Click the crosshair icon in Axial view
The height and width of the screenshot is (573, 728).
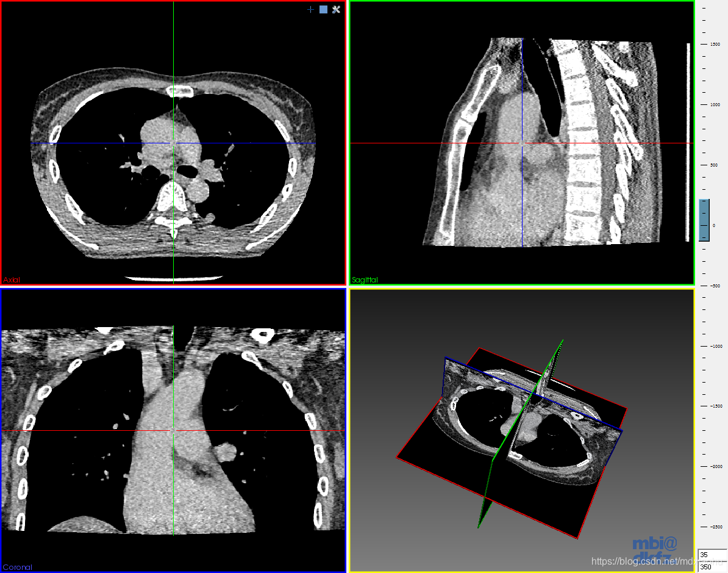[310, 10]
